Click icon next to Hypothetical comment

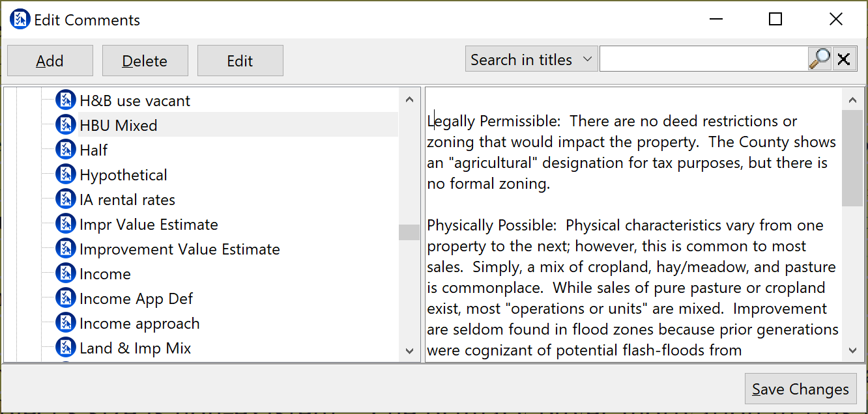(66, 174)
